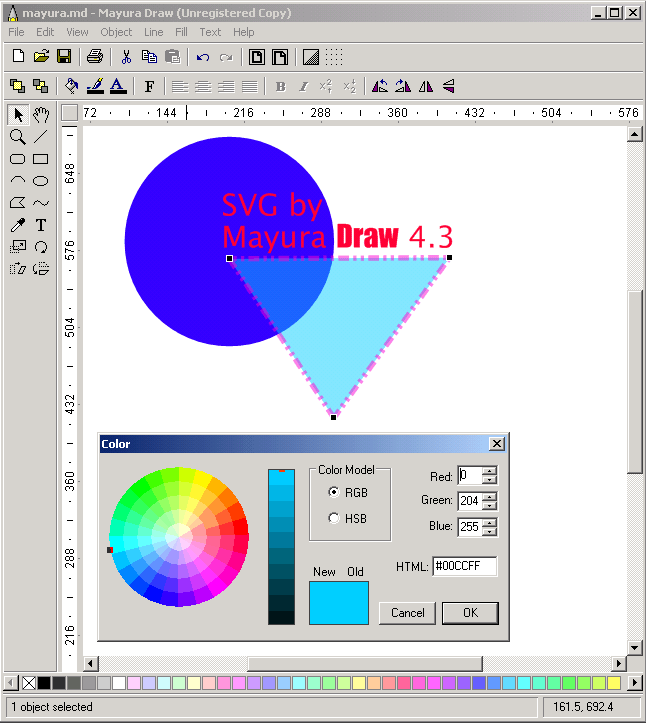Viewport: 646px width, 723px height.
Task: Shift the palette right with arrow button
Action: [635, 682]
